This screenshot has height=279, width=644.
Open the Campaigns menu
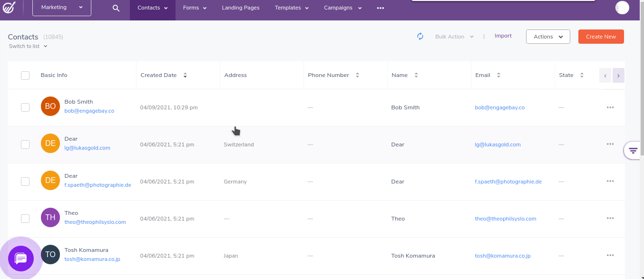coord(343,8)
